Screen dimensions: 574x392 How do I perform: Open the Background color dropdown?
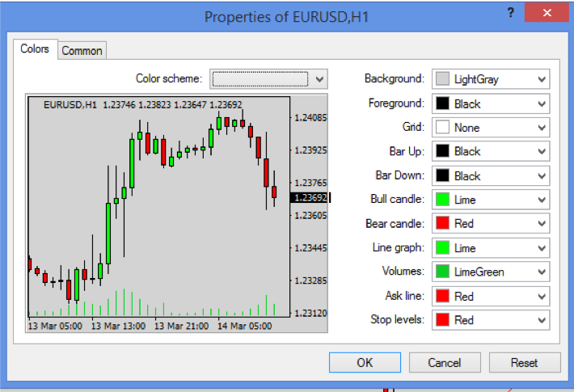coord(491,79)
